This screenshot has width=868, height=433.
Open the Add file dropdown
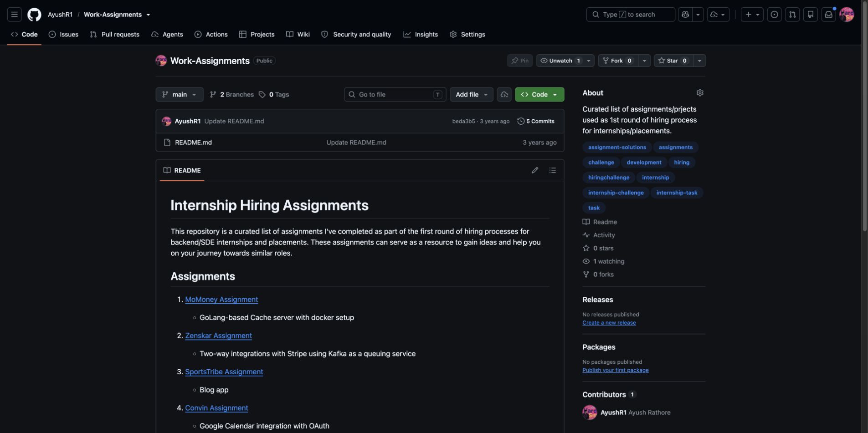tap(471, 95)
